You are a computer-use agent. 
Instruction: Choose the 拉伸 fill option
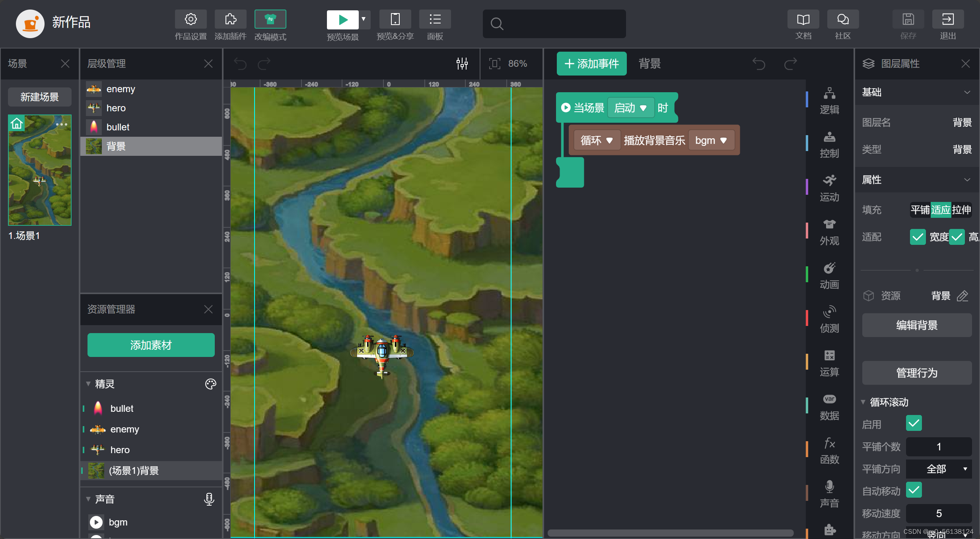pos(961,210)
